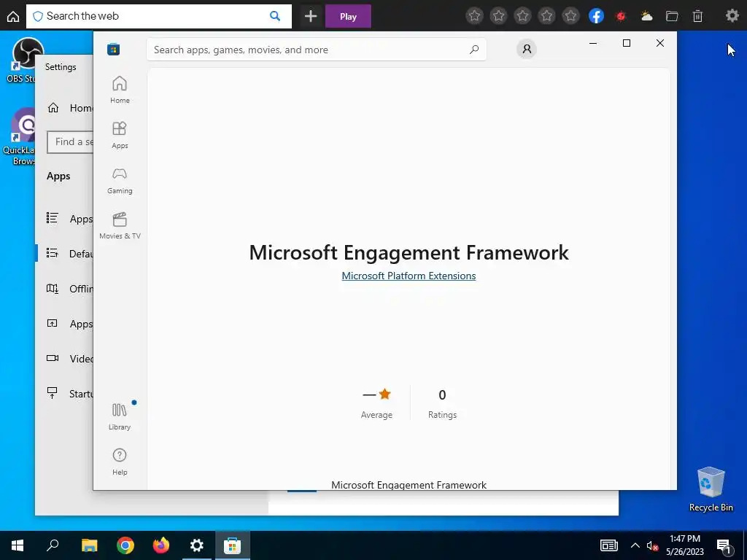Go to Gaming in the Store sidebar
747x560 pixels.
120,181
